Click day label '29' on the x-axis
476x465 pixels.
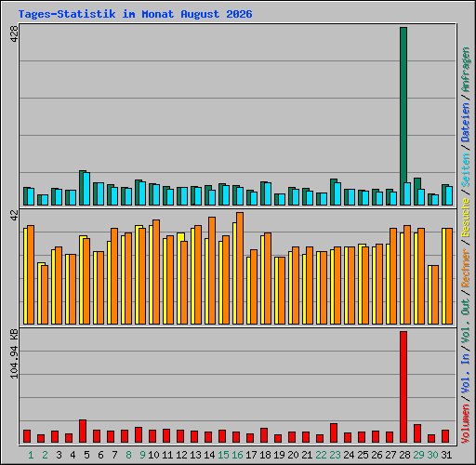(418, 455)
